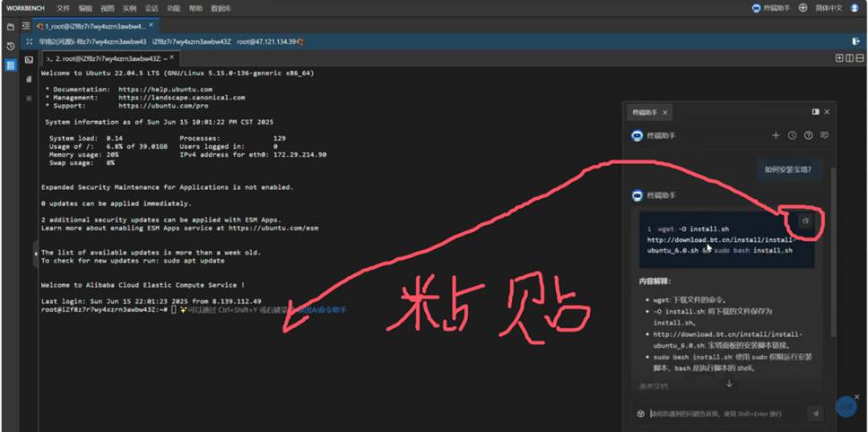
Task: Close the 终端助手 tab in assistant panel
Action: tap(665, 113)
